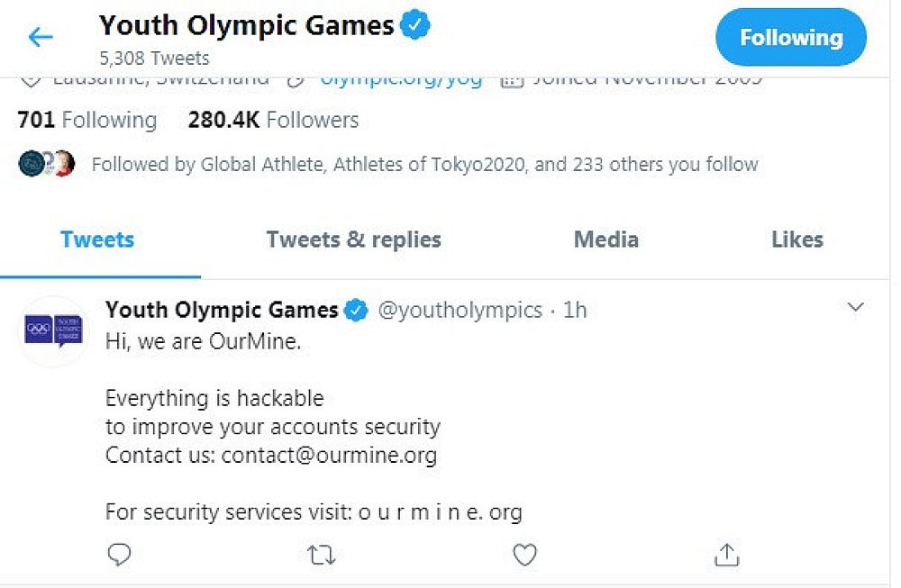This screenshot has width=901, height=588.
Task: Click the Youth Olympic Games tweet avatar
Action: tap(53, 331)
